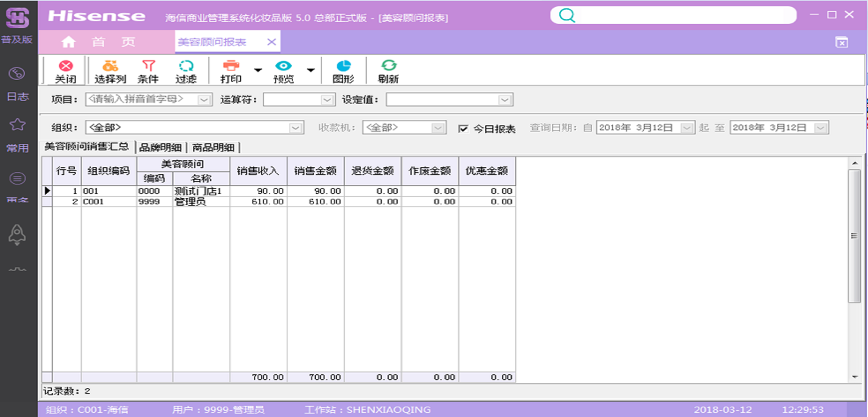Open the end date picker dropdown
The image size is (868, 417).
(820, 128)
